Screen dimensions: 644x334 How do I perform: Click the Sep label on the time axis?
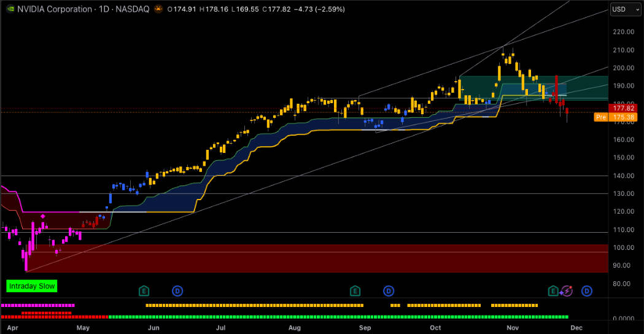pos(365,328)
